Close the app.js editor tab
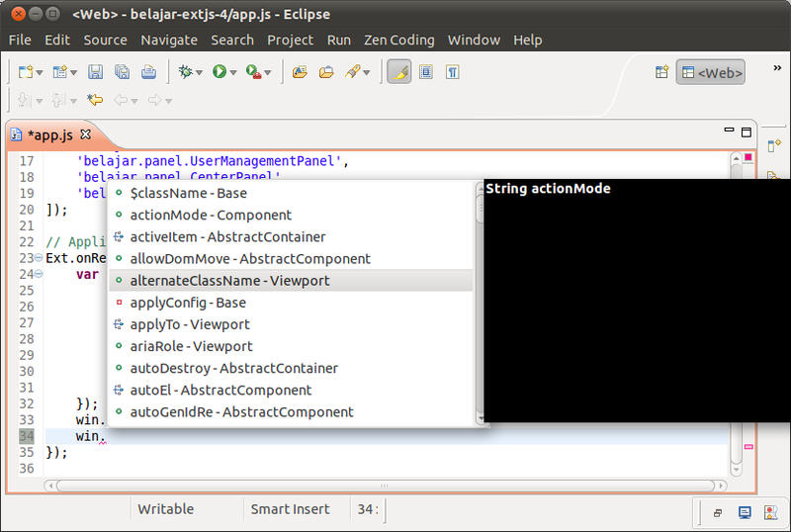Image resolution: width=791 pixels, height=532 pixels. [x=85, y=134]
